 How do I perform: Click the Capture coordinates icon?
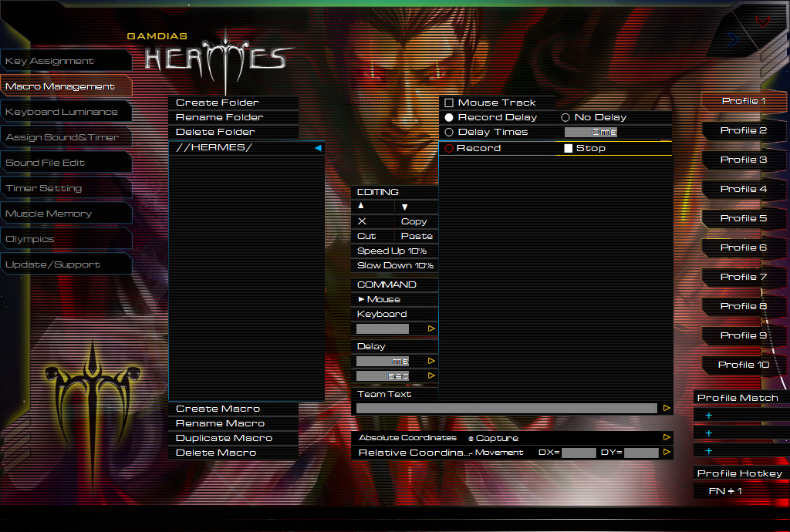click(471, 439)
